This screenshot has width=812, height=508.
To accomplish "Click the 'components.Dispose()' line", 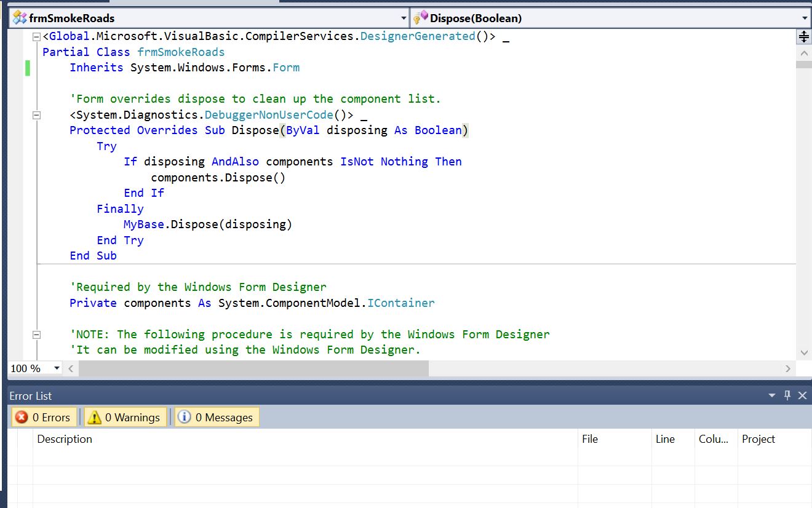I will 218,178.
